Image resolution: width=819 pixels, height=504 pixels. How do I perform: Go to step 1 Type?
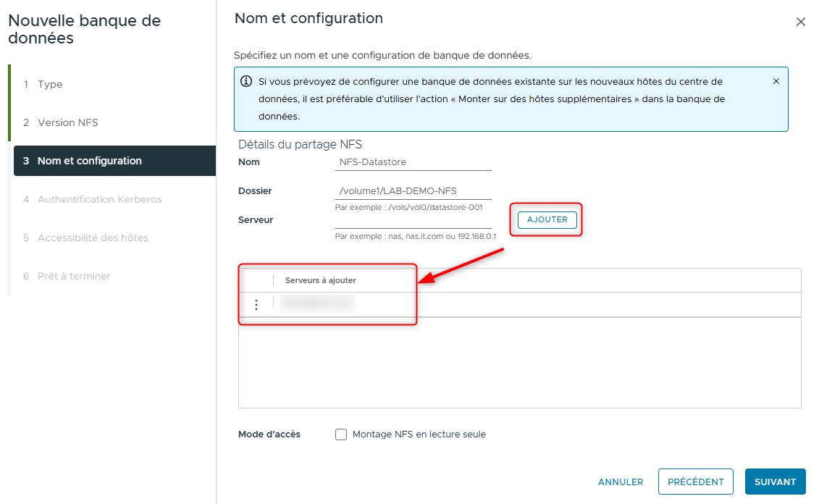pos(50,84)
